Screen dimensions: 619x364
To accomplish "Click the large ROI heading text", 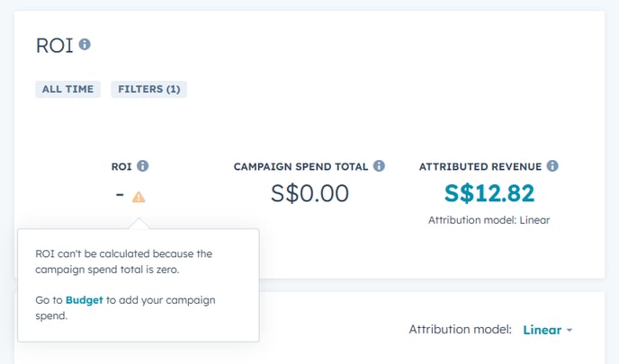I will click(55, 45).
